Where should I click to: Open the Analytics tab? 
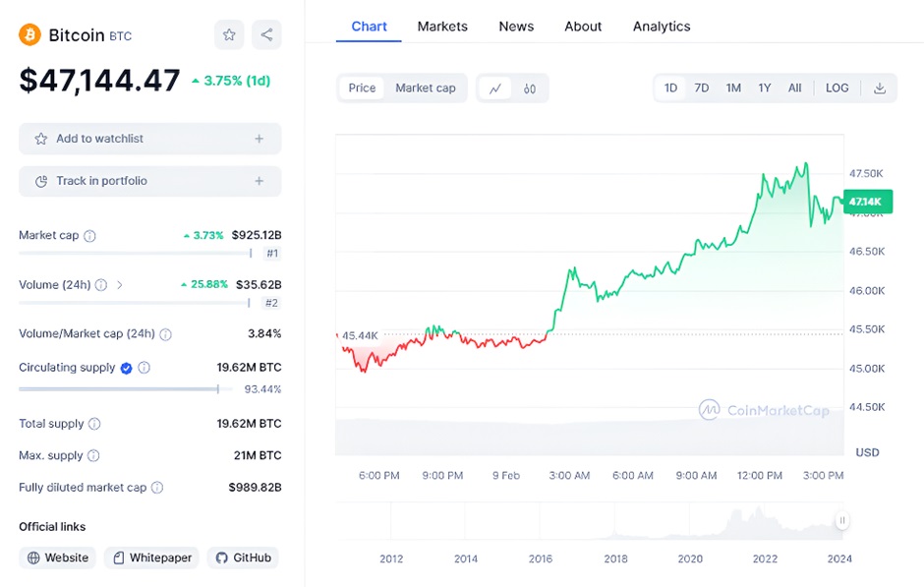[x=661, y=27]
